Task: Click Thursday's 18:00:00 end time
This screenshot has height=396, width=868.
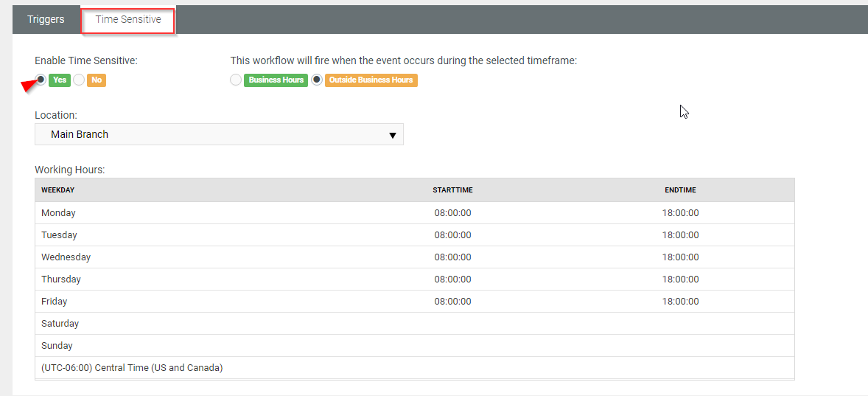Action: (x=680, y=279)
